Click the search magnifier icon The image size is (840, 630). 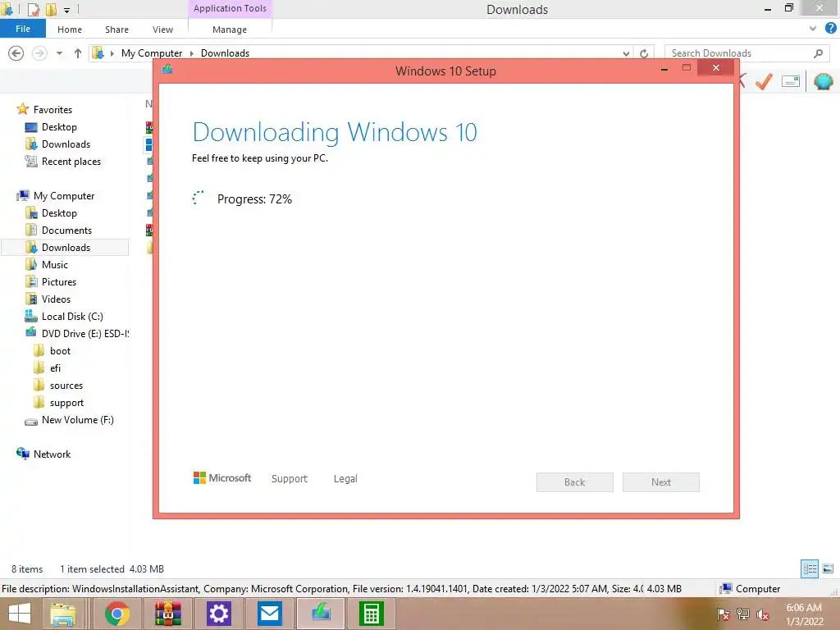[818, 53]
